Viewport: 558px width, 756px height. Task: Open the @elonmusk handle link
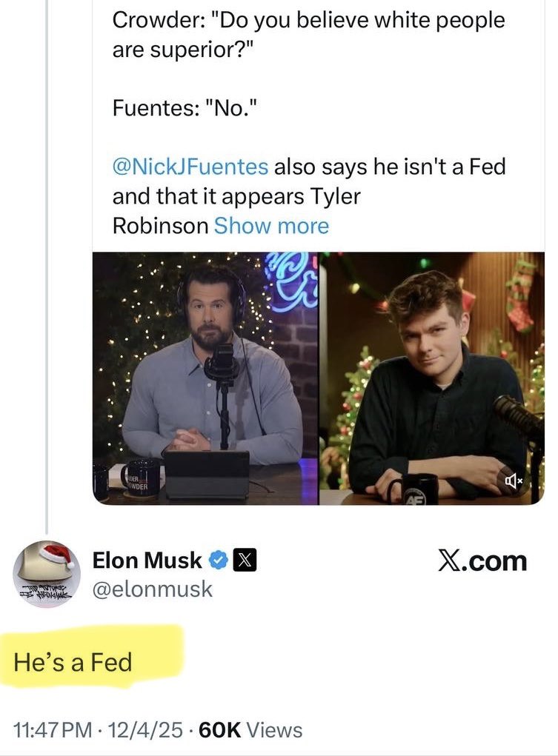point(152,589)
